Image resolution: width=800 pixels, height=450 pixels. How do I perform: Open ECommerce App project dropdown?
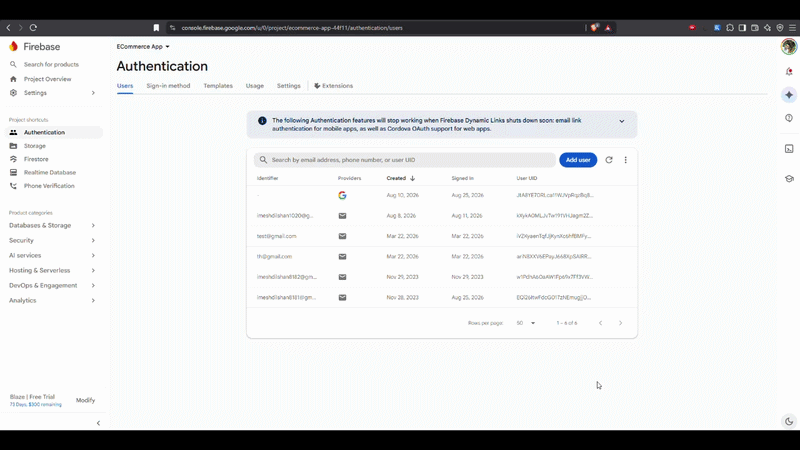[143, 46]
